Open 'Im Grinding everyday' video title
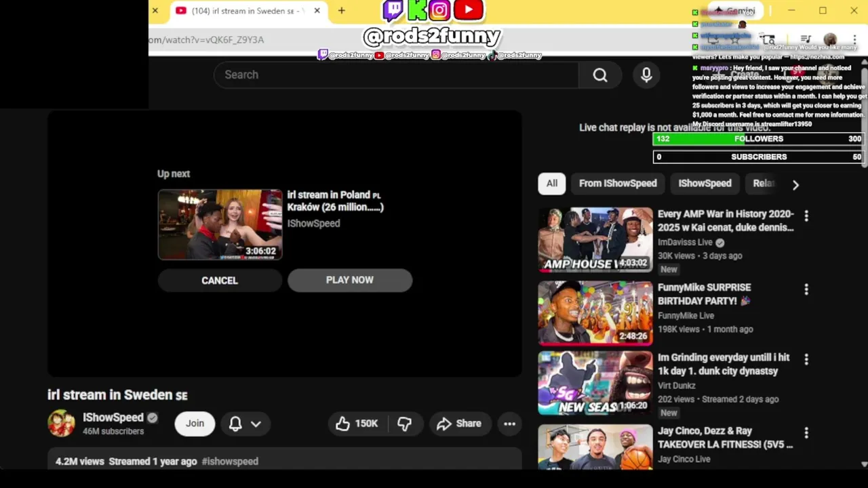Image resolution: width=868 pixels, height=488 pixels. pos(724,365)
